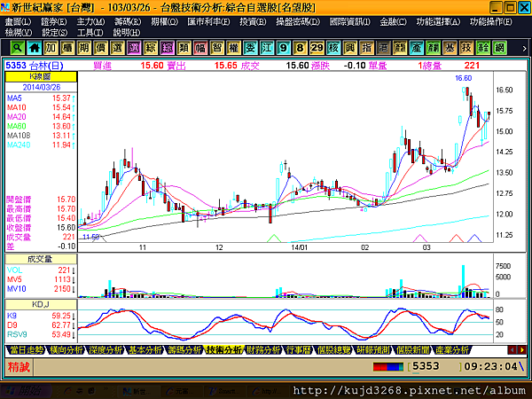Viewport: 532px width, 399px height.
Task: Open the 畫面(L) menu
Action: (18, 21)
